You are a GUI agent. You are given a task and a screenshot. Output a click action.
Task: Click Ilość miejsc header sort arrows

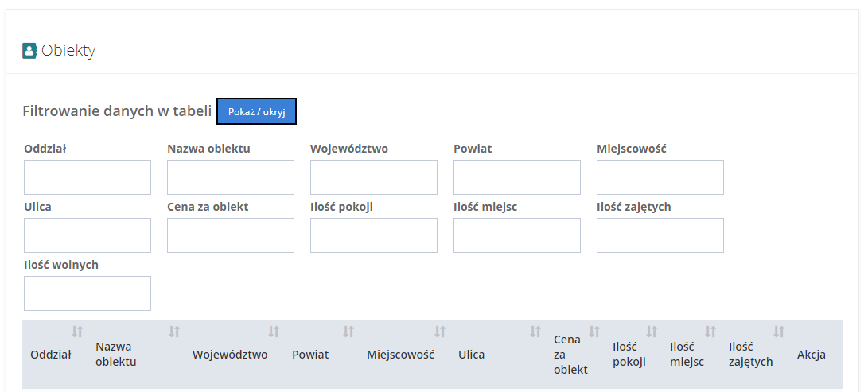coord(710,332)
